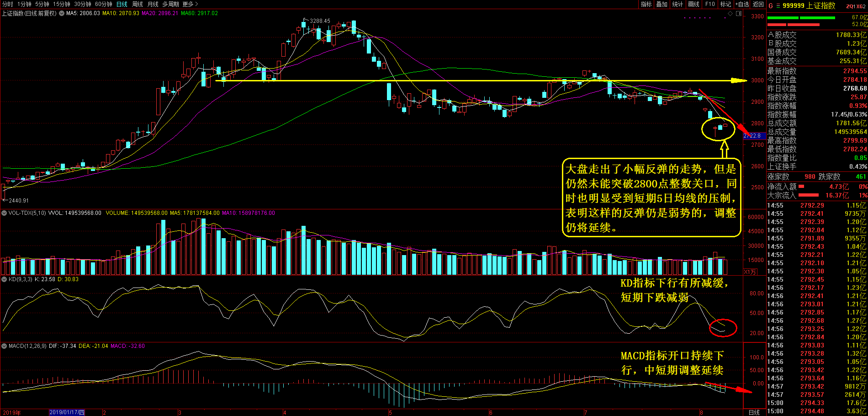Click the red G icon beside the index code
The width and height of the screenshot is (868, 416).
pyautogui.click(x=770, y=5)
